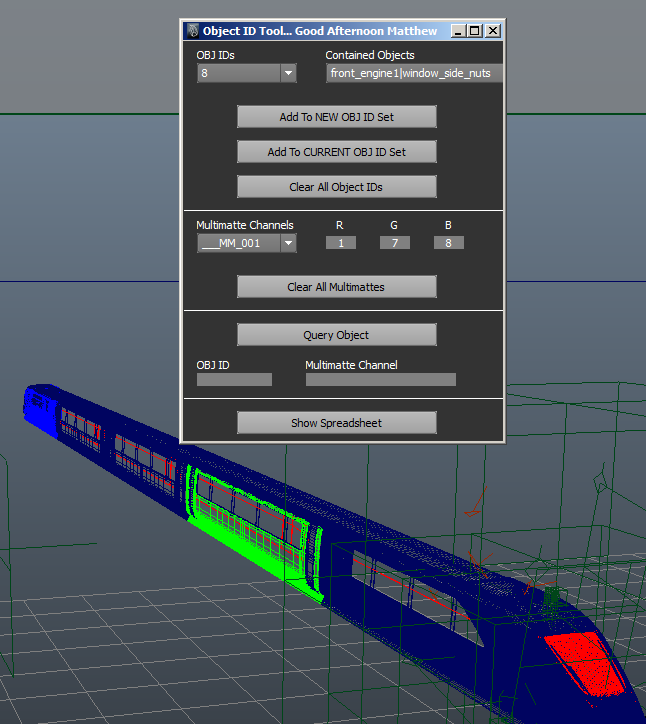Click Clear All Object IDs button
Image resolution: width=646 pixels, height=724 pixels.
coord(336,187)
